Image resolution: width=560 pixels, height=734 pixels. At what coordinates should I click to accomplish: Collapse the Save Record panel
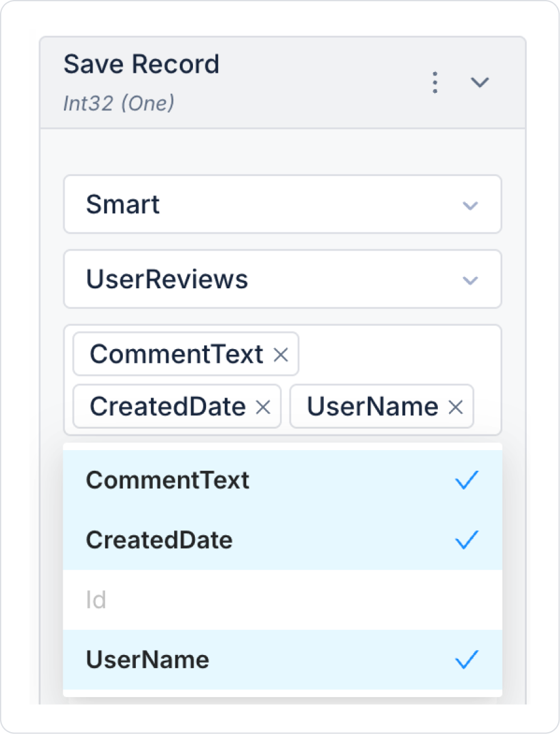[x=480, y=83]
